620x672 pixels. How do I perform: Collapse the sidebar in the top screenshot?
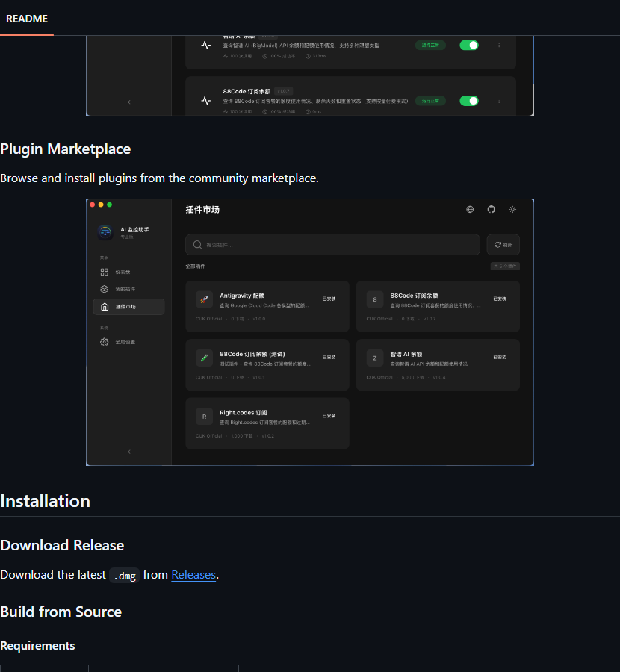click(x=129, y=102)
